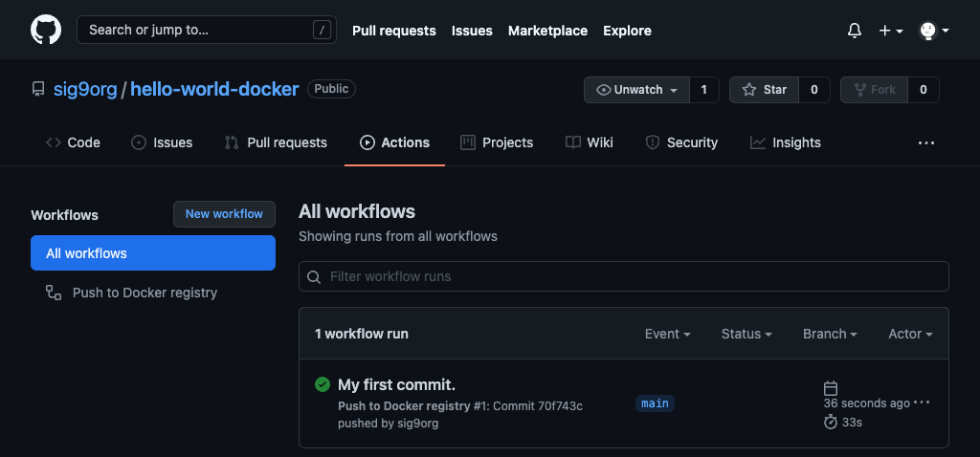Viewport: 980px width, 457px height.
Task: Open the repo nav overflow ellipsis
Action: [x=926, y=143]
